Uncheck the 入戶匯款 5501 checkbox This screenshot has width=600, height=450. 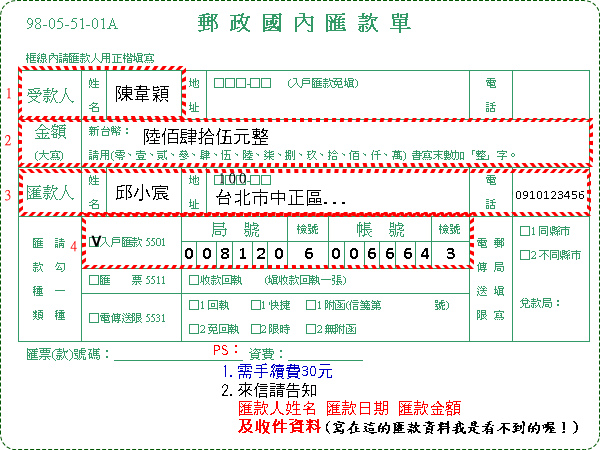93,242
